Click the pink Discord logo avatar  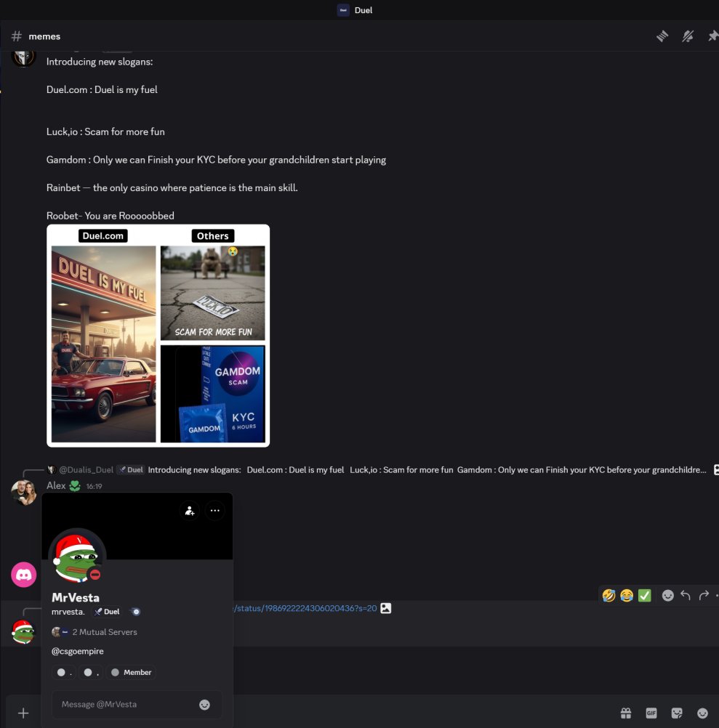(x=24, y=575)
